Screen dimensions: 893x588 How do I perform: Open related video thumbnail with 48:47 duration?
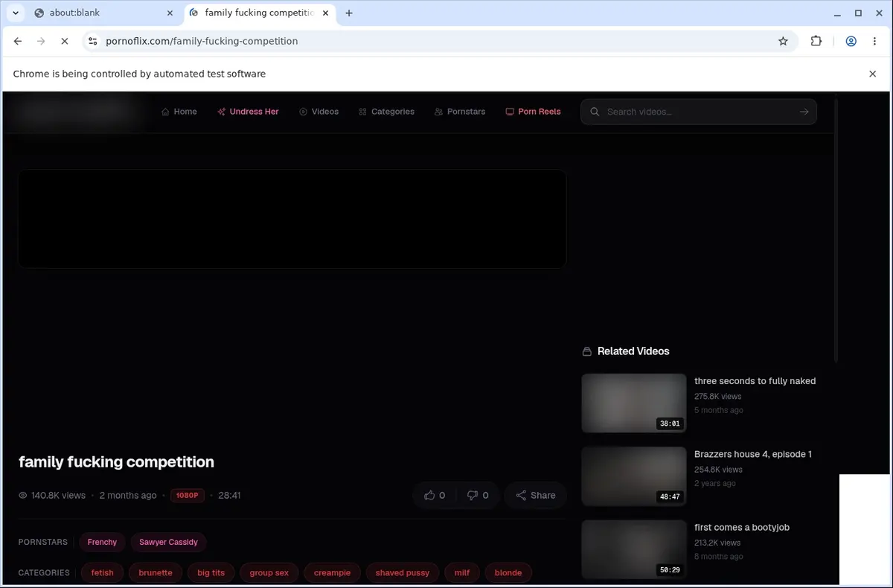point(633,476)
